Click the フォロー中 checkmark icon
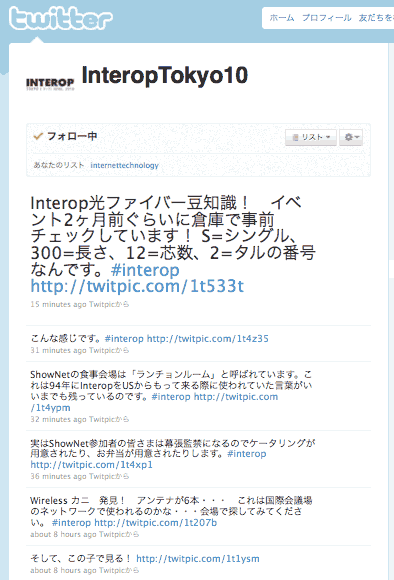394x580 pixels. 38,136
